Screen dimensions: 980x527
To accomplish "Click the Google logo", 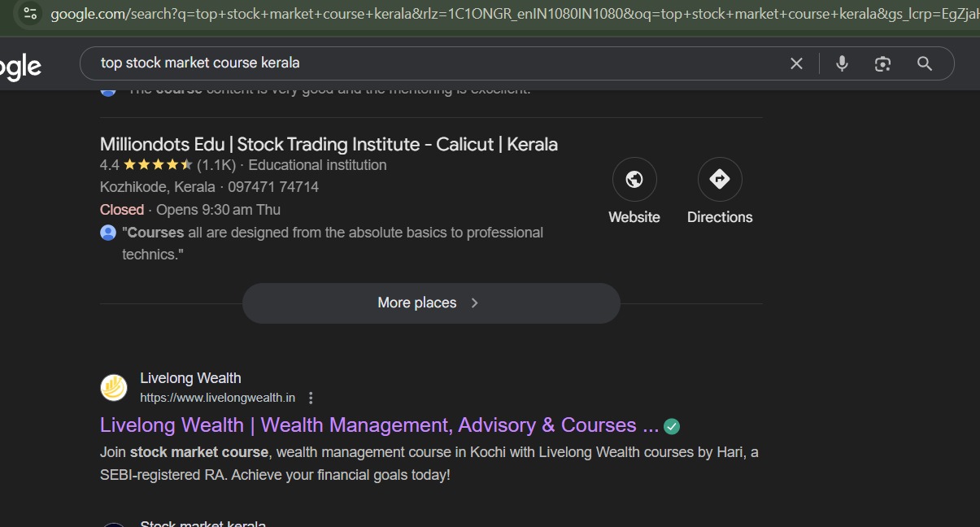I will point(20,67).
